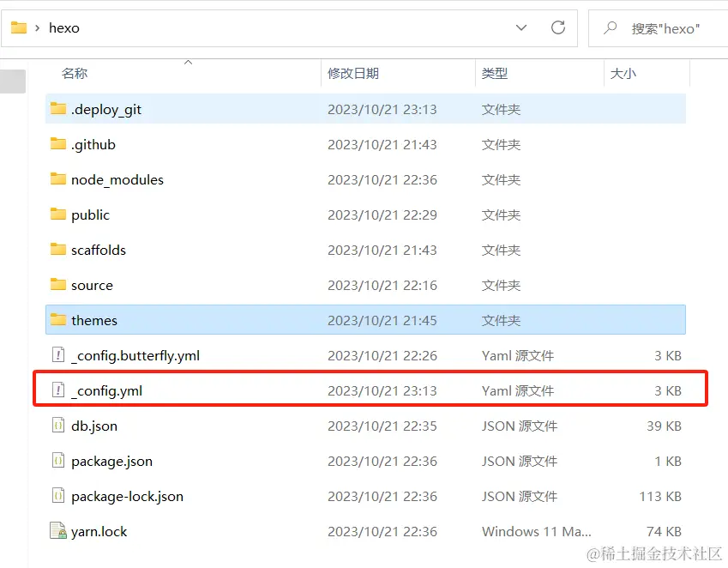Select the .deploy_git folder icon
The height and width of the screenshot is (568, 728).
(x=58, y=109)
